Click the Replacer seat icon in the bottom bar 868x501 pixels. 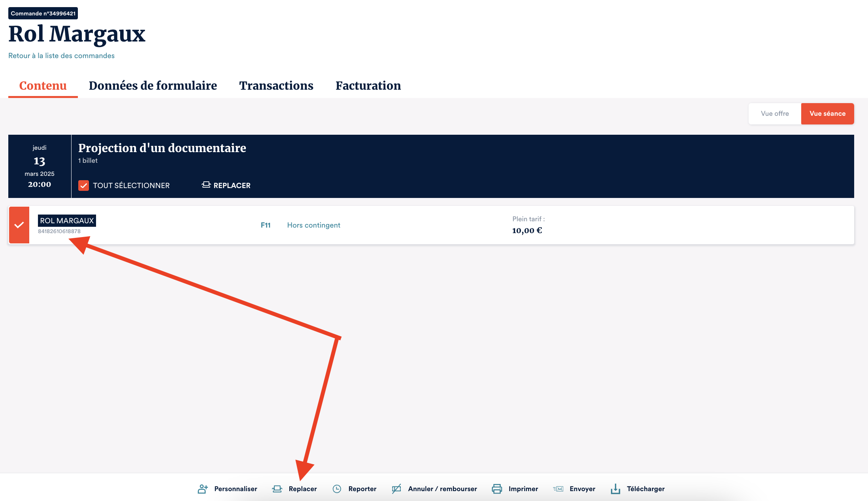tap(277, 489)
